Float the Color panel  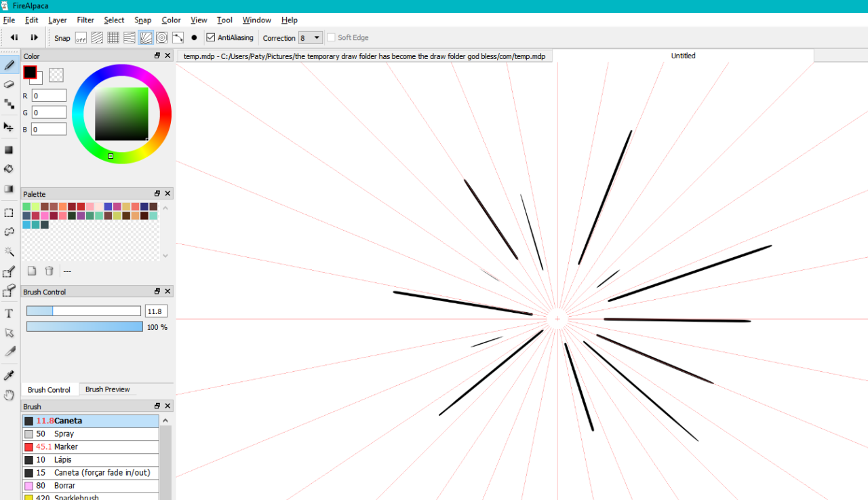[157, 56]
